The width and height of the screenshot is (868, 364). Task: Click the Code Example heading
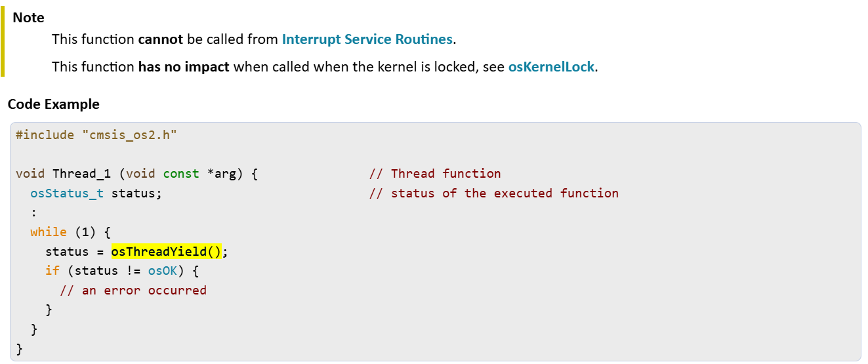[54, 104]
